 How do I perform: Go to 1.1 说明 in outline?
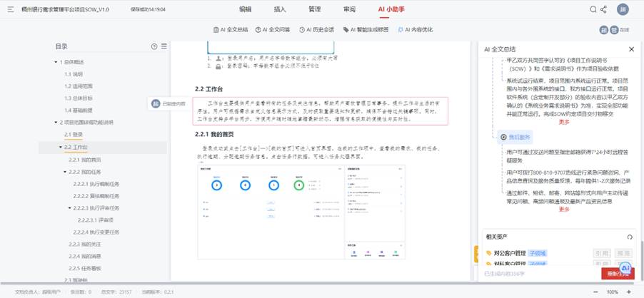click(x=74, y=74)
